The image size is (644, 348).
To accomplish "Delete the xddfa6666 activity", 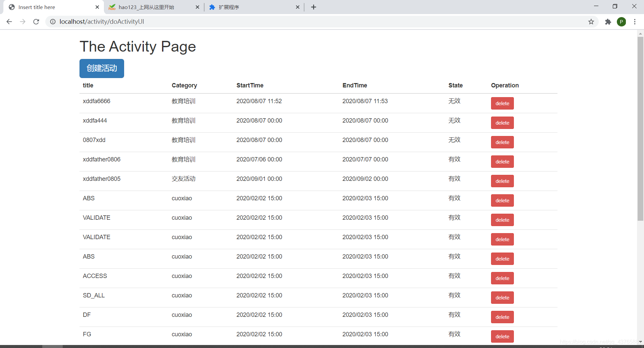I will (x=502, y=103).
